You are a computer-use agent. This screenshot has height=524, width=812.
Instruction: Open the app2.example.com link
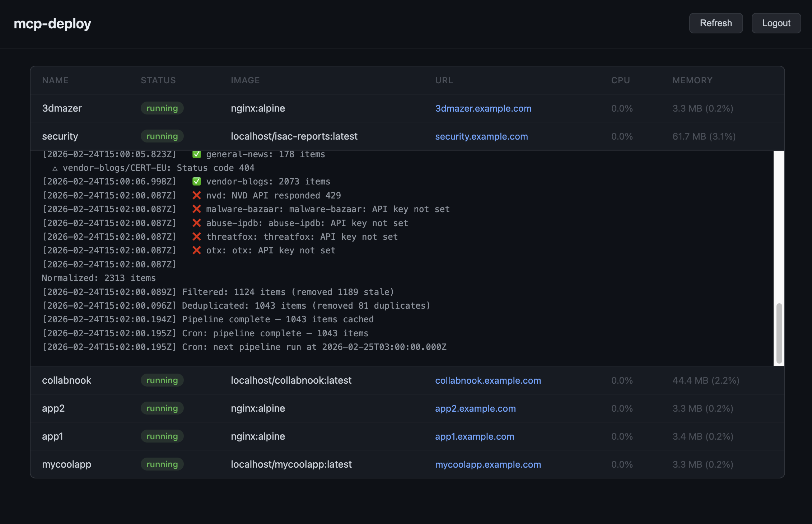[x=476, y=408]
